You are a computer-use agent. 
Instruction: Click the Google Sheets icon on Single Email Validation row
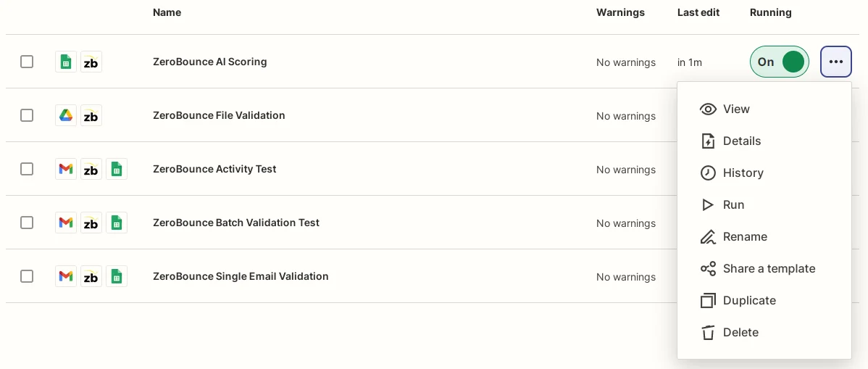click(116, 277)
